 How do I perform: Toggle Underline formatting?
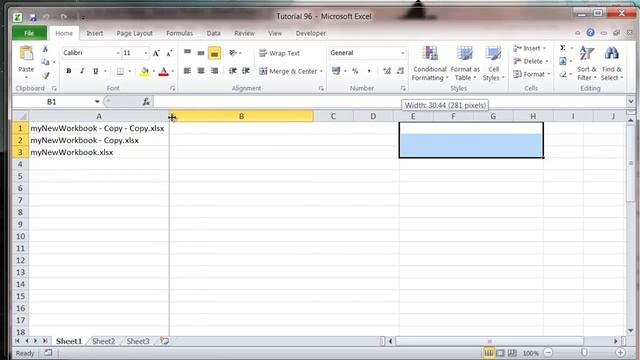coord(96,71)
